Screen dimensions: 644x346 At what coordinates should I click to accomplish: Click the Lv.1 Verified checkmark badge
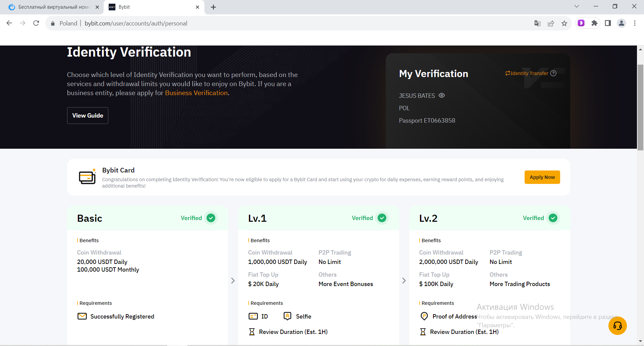tap(382, 218)
